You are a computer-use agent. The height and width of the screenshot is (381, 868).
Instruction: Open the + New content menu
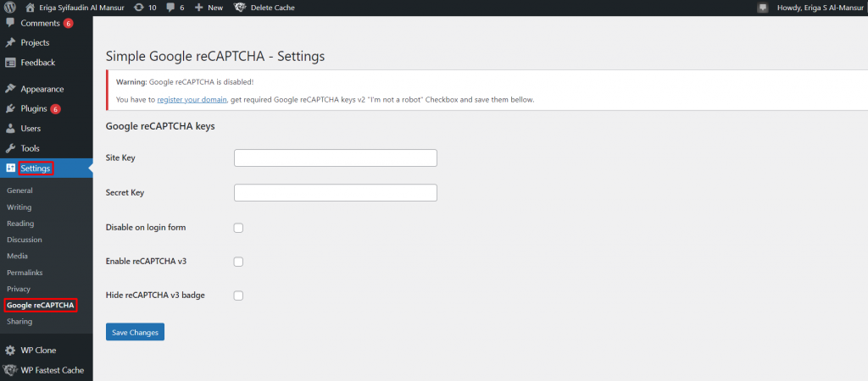coord(209,7)
